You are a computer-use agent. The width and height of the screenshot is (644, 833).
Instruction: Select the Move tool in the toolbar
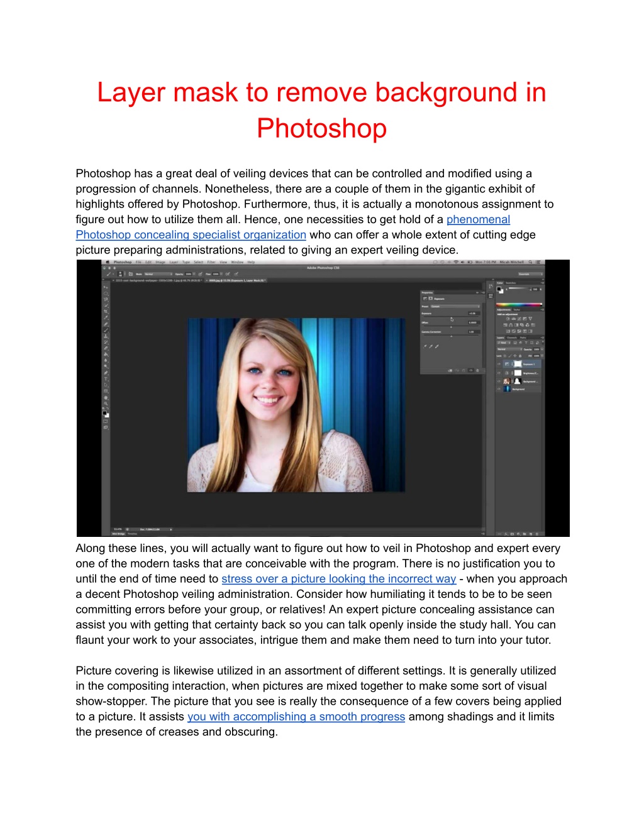106,287
